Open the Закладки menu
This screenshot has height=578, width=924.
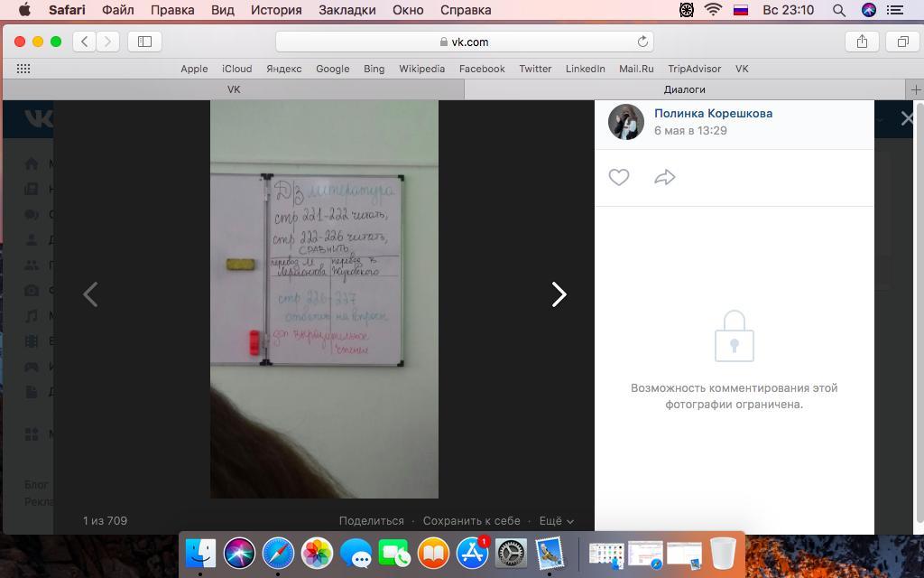coord(347,10)
